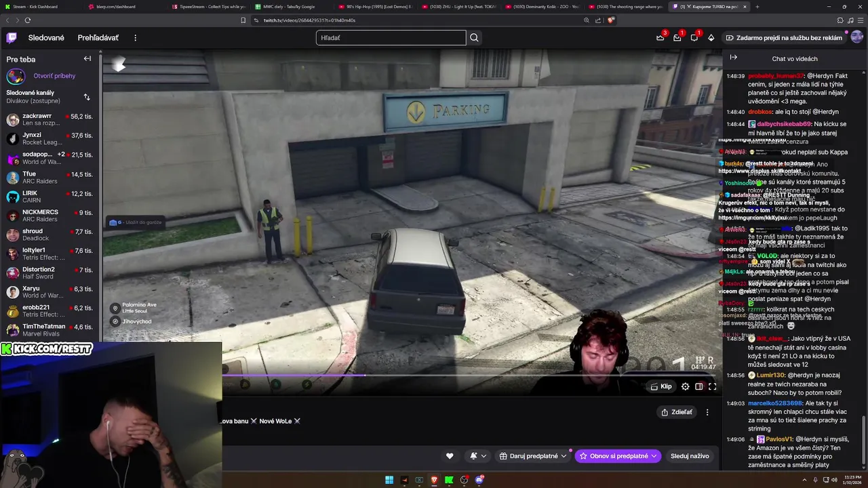Image resolution: width=868 pixels, height=488 pixels.
Task: Go back in browser history
Action: click(7, 20)
